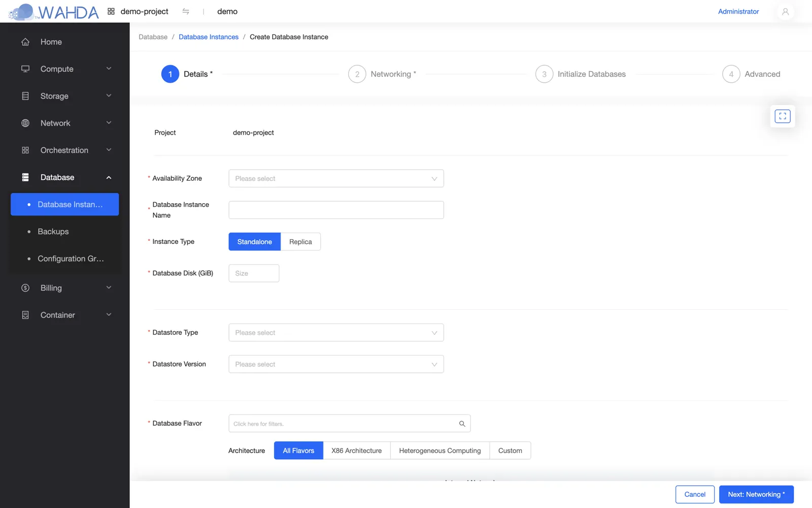Screen dimensions: 812x508
Task: Expand the Billing menu chevron
Action: tap(109, 288)
